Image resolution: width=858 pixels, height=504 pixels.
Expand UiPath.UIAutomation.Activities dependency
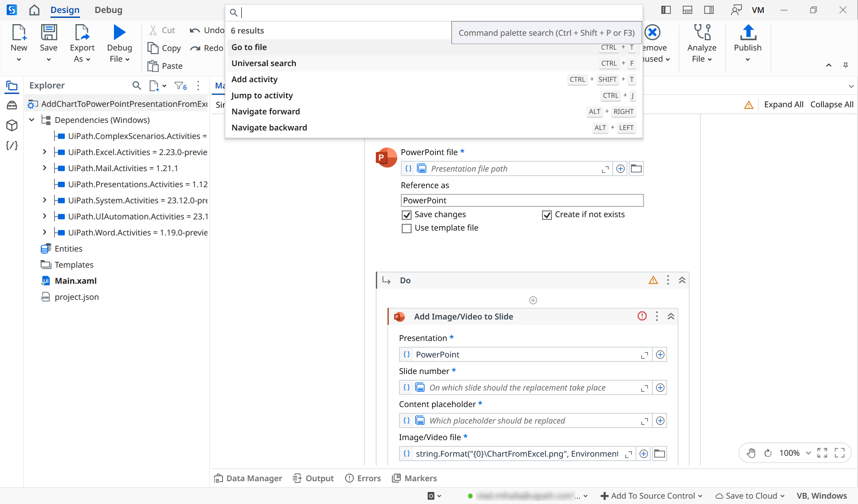click(44, 216)
